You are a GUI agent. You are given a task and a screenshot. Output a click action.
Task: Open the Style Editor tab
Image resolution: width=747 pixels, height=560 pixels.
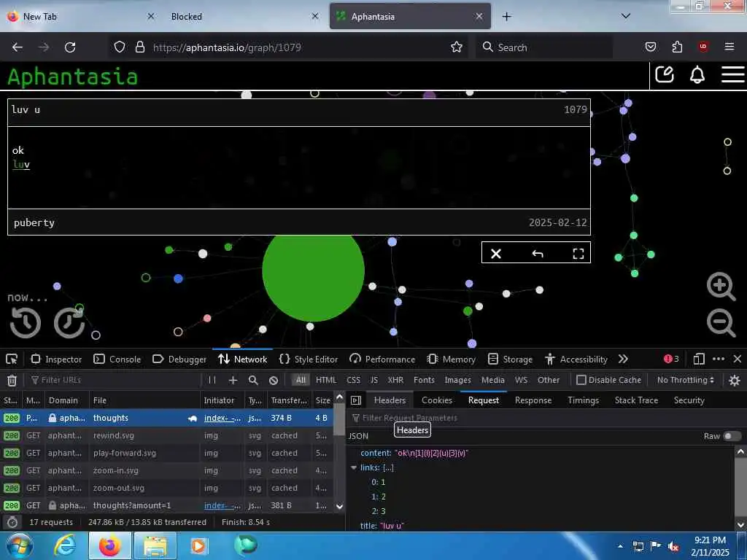click(x=309, y=359)
